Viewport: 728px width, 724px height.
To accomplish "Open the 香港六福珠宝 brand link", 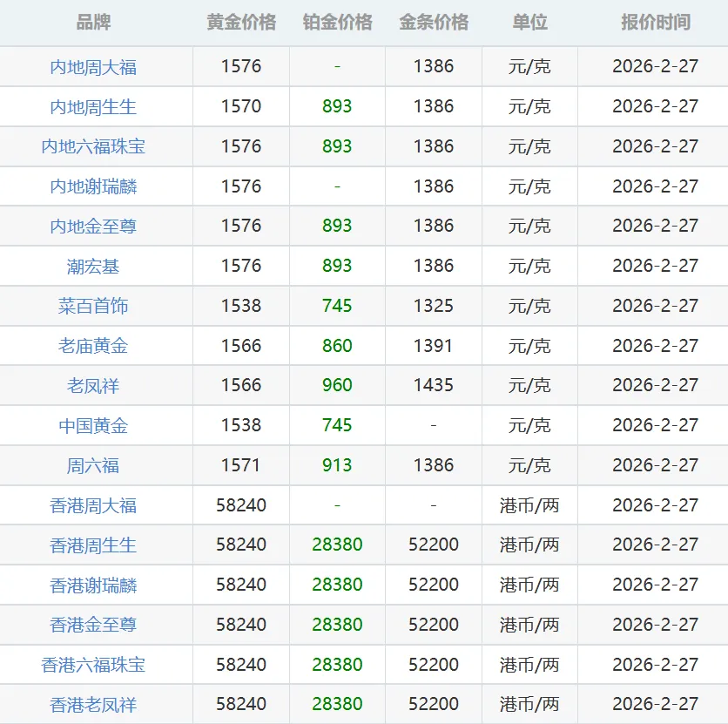I will click(x=93, y=665).
